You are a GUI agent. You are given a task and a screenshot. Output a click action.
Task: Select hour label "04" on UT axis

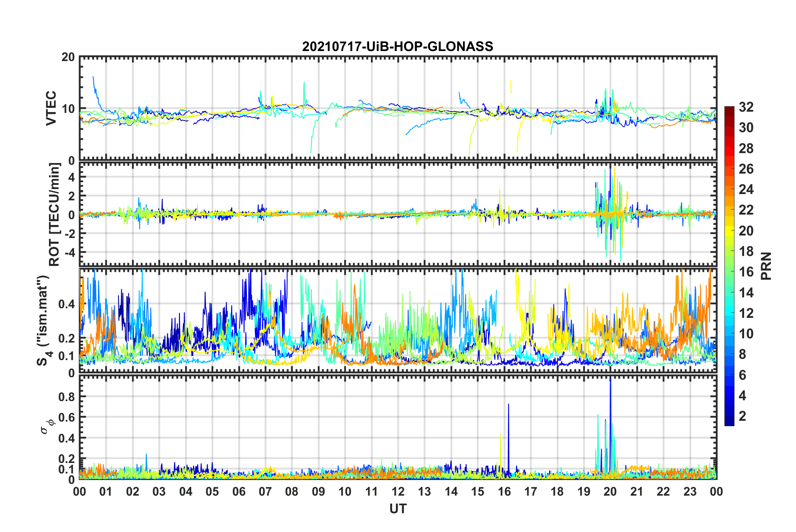[x=186, y=491]
